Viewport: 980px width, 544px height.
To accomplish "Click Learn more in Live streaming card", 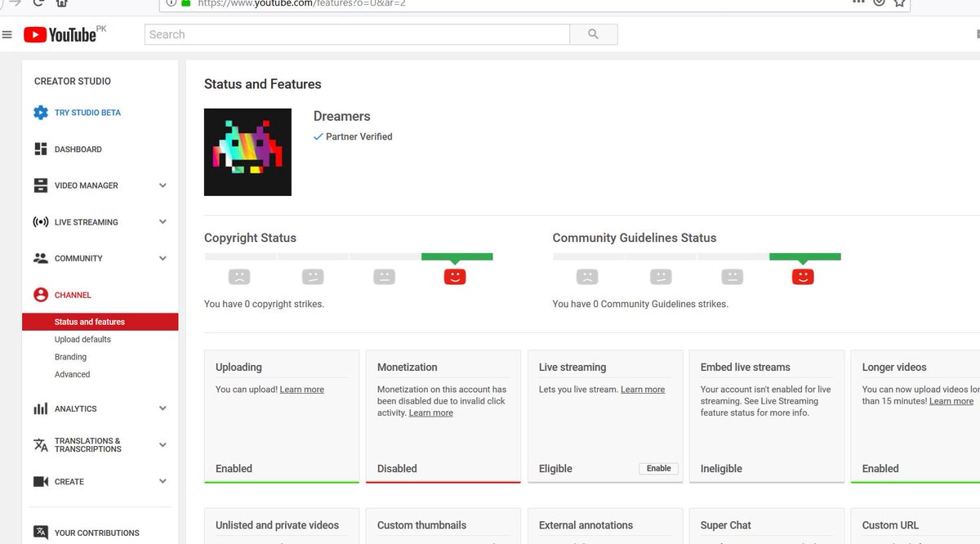I will (x=643, y=390).
